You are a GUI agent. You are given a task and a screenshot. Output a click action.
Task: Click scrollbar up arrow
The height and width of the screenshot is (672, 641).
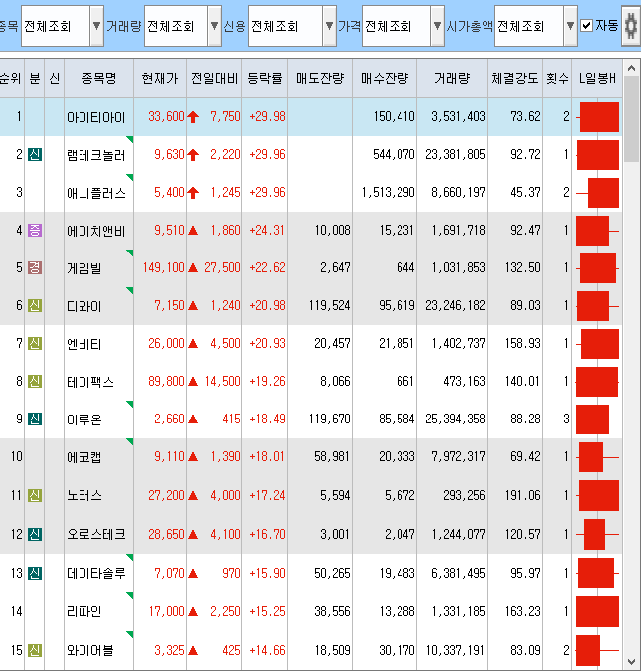(x=631, y=69)
